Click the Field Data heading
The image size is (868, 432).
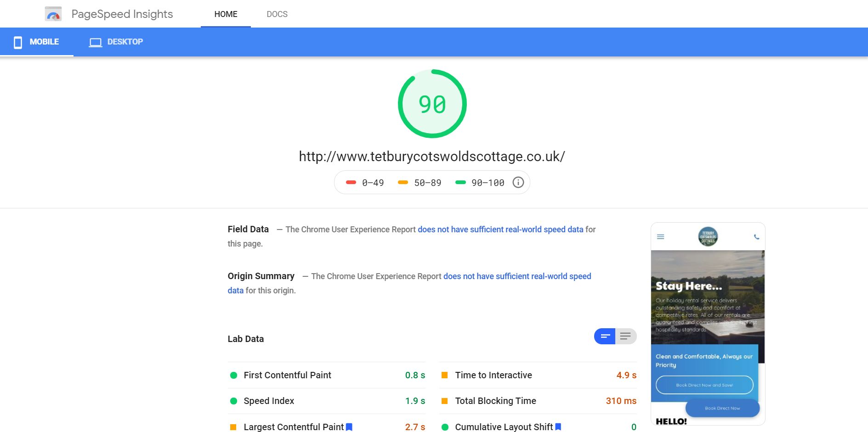tap(248, 229)
